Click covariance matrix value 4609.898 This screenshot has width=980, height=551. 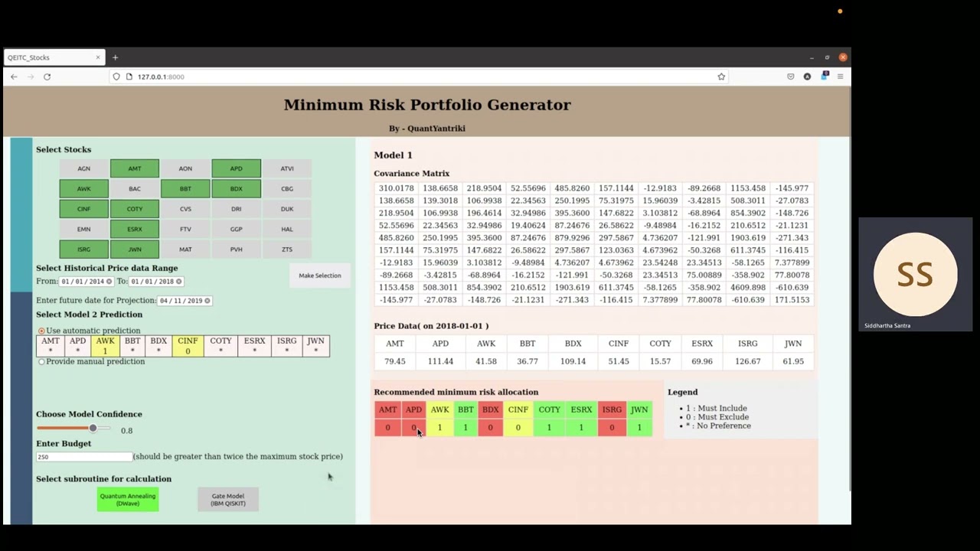click(747, 287)
